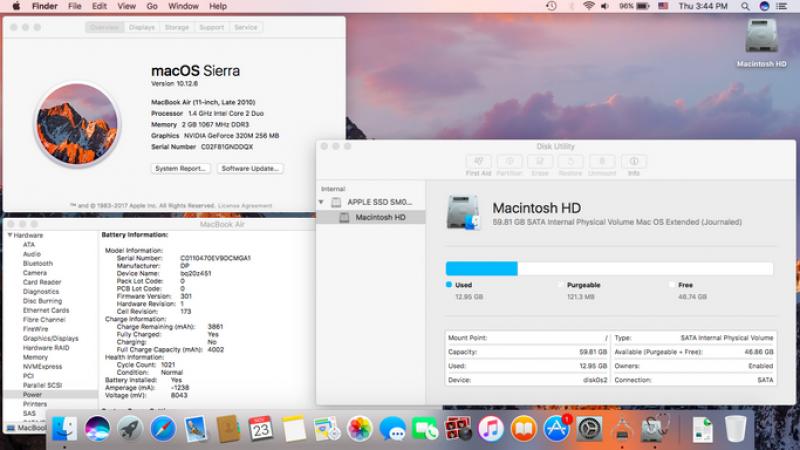Collapse Hardware section in System Information
Image resolution: width=800 pixels, height=450 pixels.
(x=10, y=235)
